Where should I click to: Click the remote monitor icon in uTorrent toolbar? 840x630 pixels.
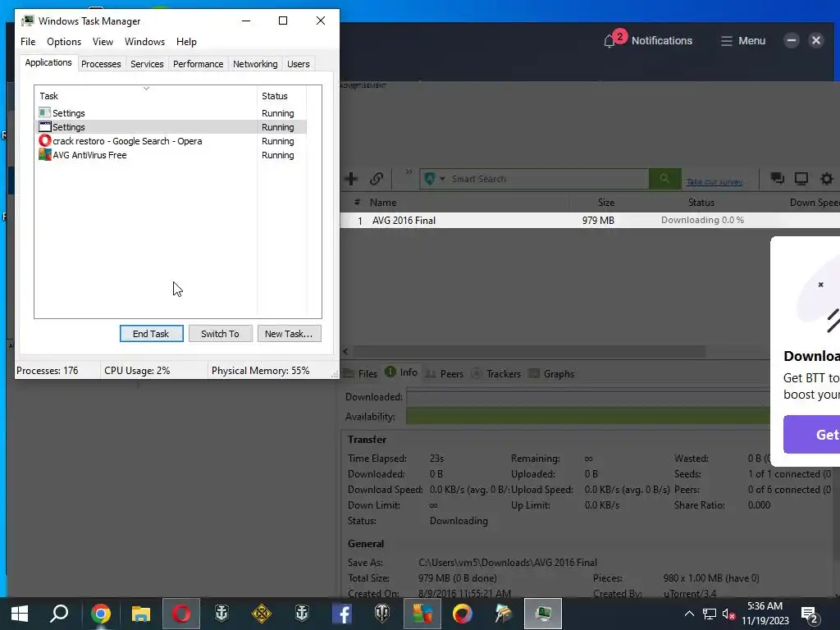click(x=801, y=179)
